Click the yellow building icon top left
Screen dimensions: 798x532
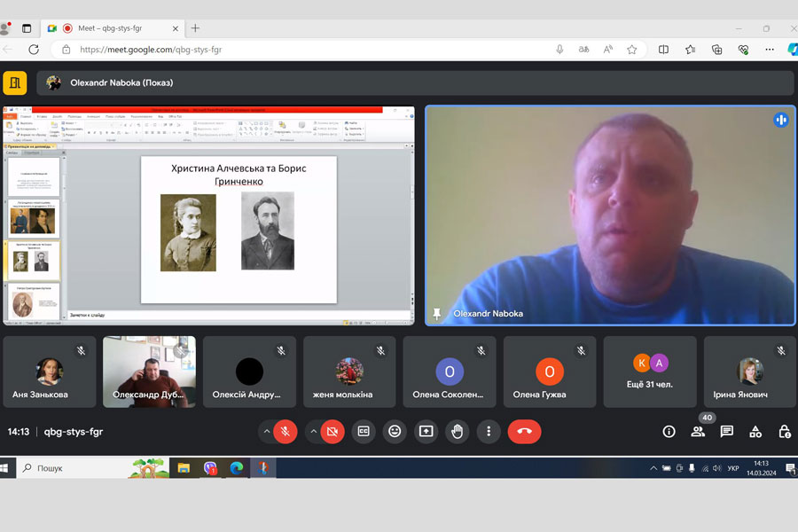coord(15,82)
